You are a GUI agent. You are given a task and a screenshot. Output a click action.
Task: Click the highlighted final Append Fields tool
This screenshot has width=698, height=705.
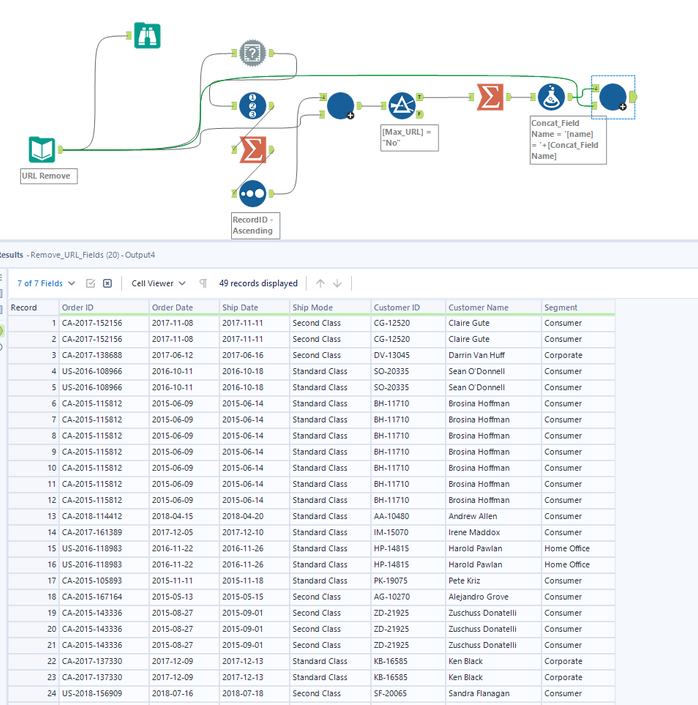click(613, 97)
